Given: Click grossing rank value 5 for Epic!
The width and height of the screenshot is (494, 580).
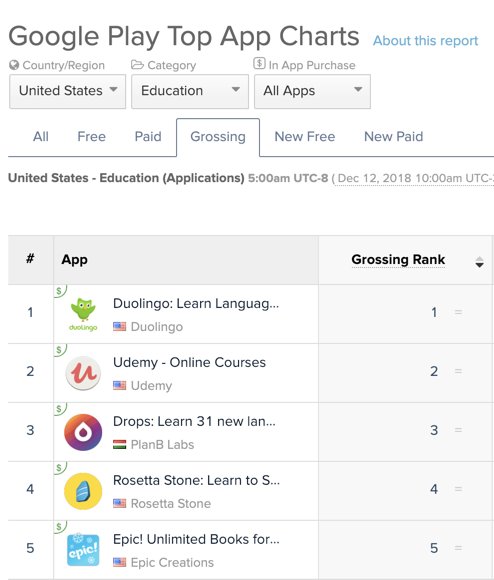Looking at the screenshot, I should click(x=434, y=548).
